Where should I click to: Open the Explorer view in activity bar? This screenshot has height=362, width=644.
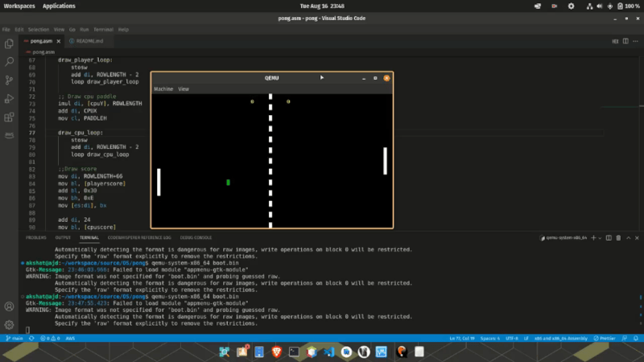pos(9,42)
